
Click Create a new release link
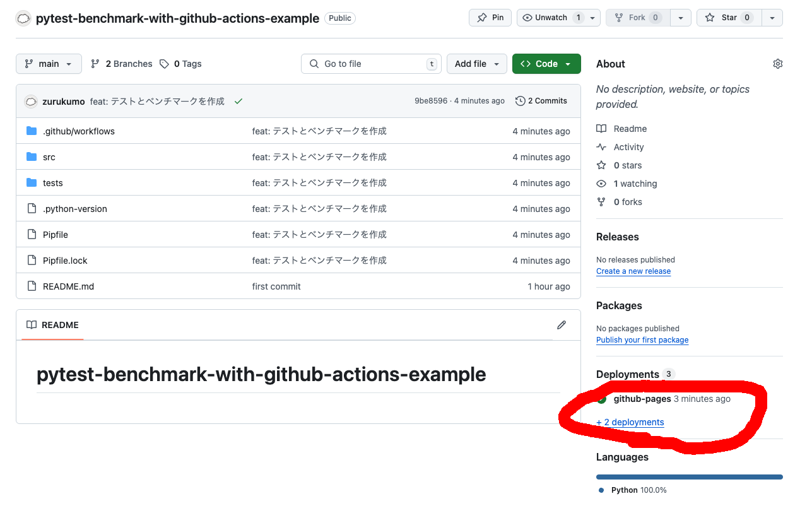633,271
